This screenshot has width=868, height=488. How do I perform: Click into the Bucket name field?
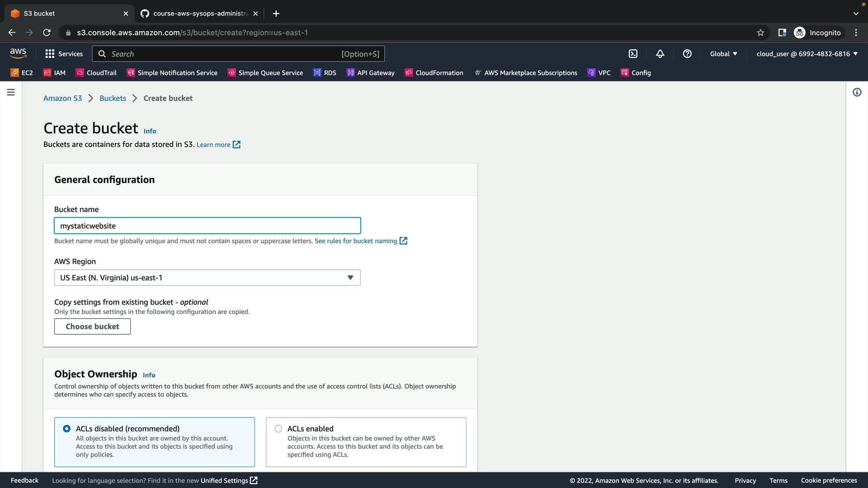(x=207, y=225)
